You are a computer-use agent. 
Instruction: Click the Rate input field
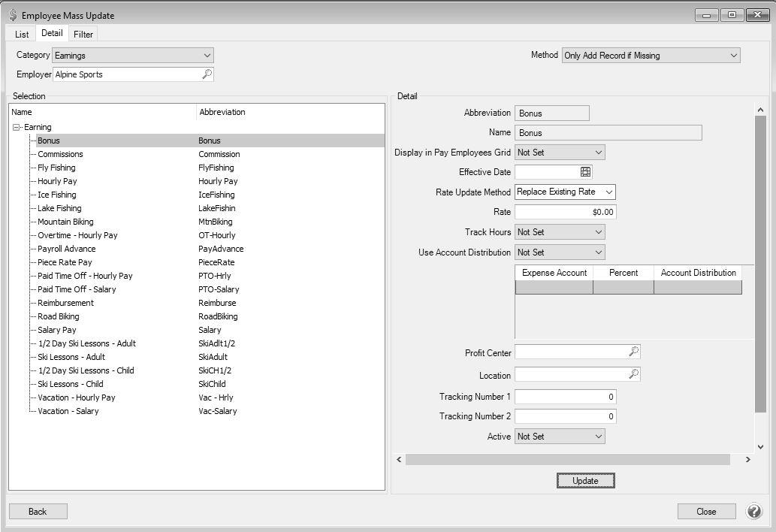[565, 212]
